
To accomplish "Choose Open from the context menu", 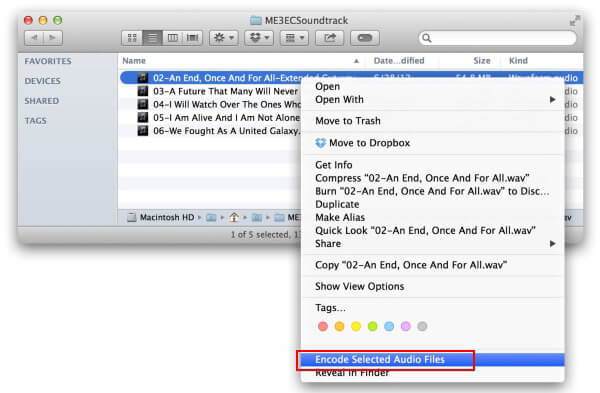I will [x=433, y=86].
